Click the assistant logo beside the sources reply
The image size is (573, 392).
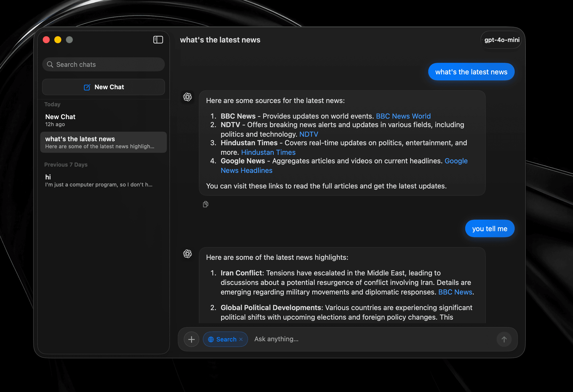click(187, 97)
